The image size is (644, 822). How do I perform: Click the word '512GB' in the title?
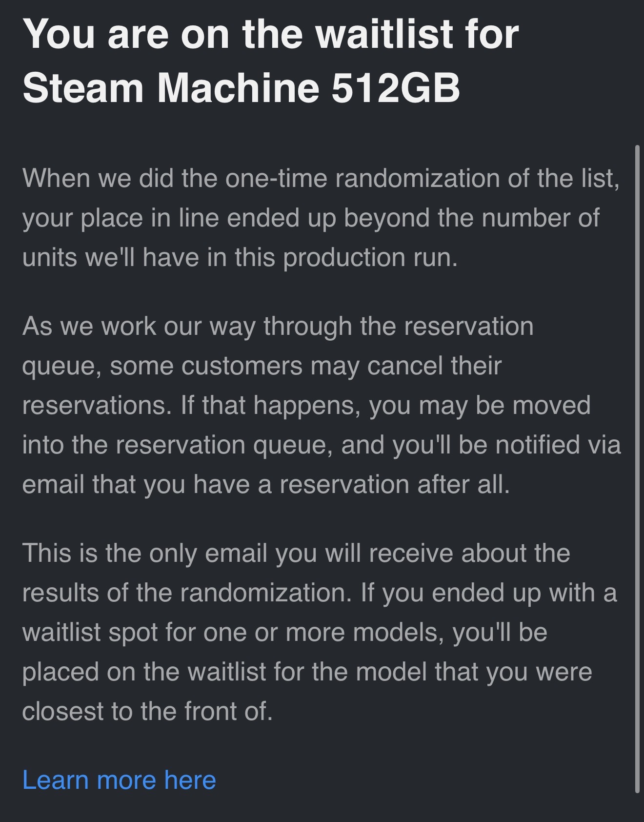point(396,88)
